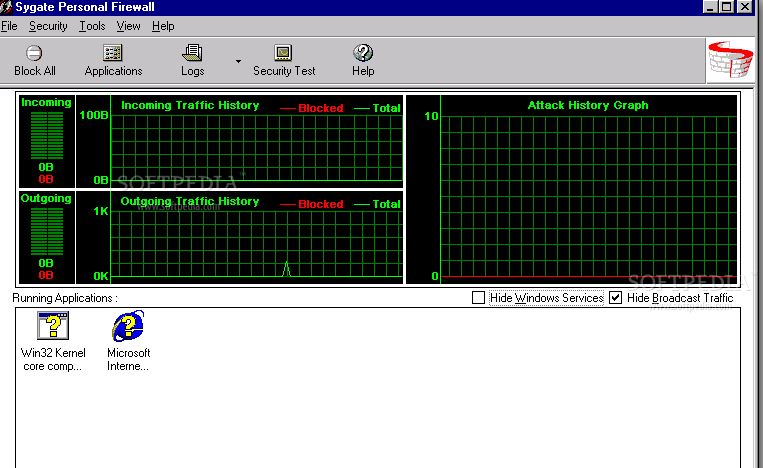Uncheck Hide Broadcast Traffic checkbox
The width and height of the screenshot is (763, 468).
pyautogui.click(x=616, y=297)
